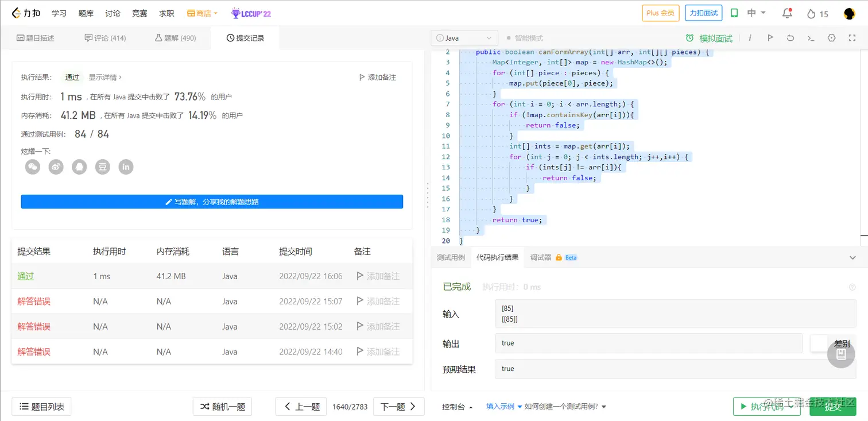Click the 输入 field showing [85]
Viewport: 868px width, 421px height.
[675, 314]
